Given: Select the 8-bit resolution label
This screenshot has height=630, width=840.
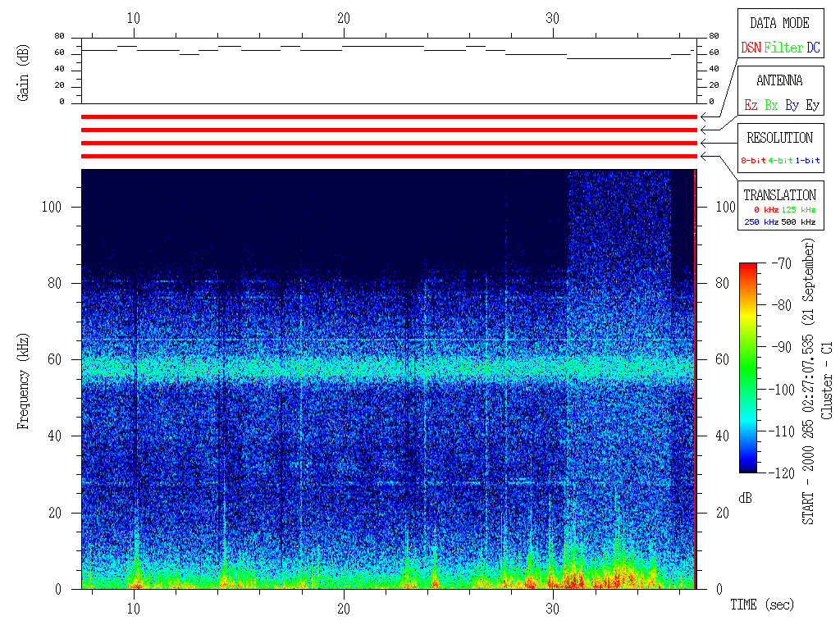Looking at the screenshot, I should coord(753,161).
